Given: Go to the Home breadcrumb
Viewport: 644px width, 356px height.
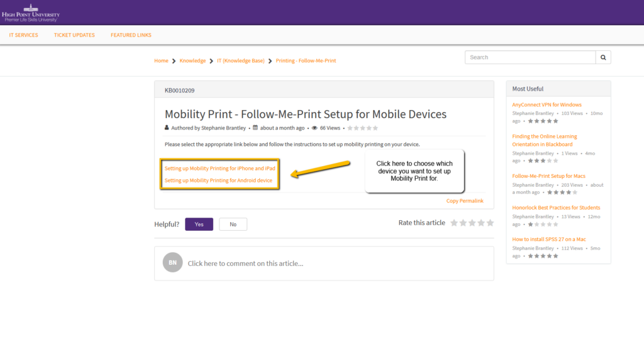Looking at the screenshot, I should pyautogui.click(x=161, y=61).
